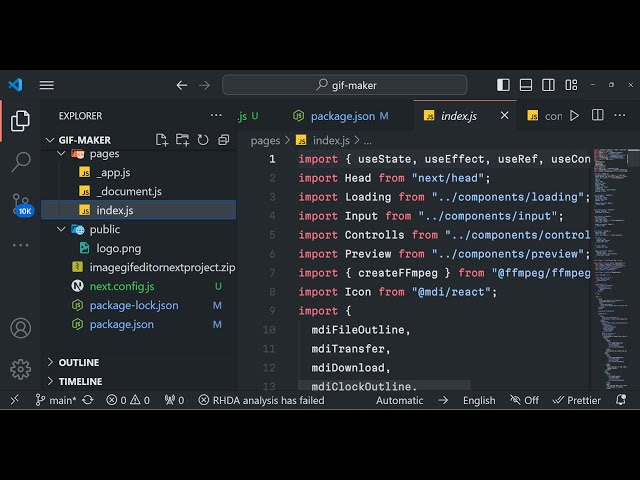Toggle the bottom panel layout button
This screenshot has height=480, width=640.
point(525,85)
